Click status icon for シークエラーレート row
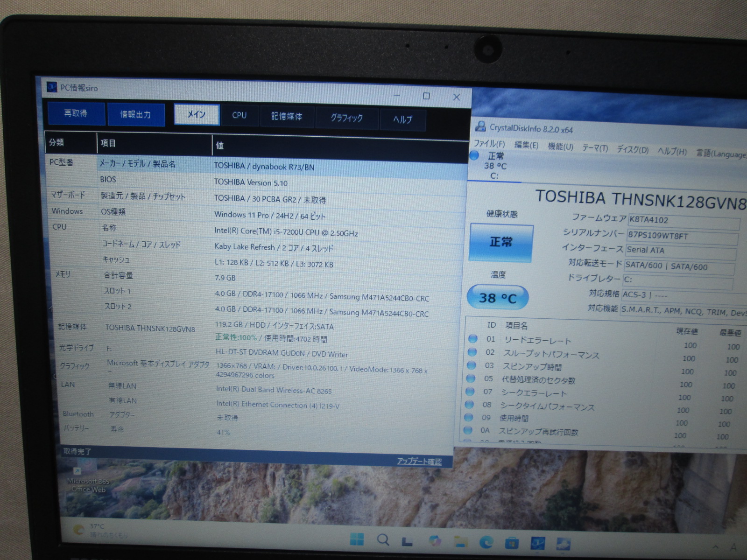Image resolution: width=747 pixels, height=560 pixels. click(x=470, y=391)
